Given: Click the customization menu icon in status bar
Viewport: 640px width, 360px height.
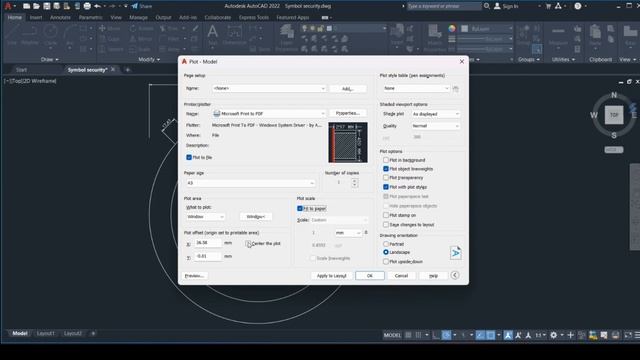Looking at the screenshot, I should [x=637, y=335].
